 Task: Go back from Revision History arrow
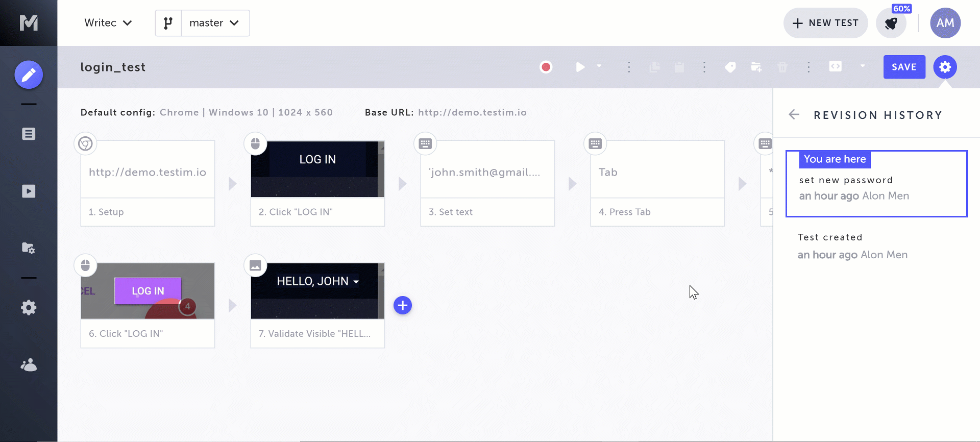794,114
